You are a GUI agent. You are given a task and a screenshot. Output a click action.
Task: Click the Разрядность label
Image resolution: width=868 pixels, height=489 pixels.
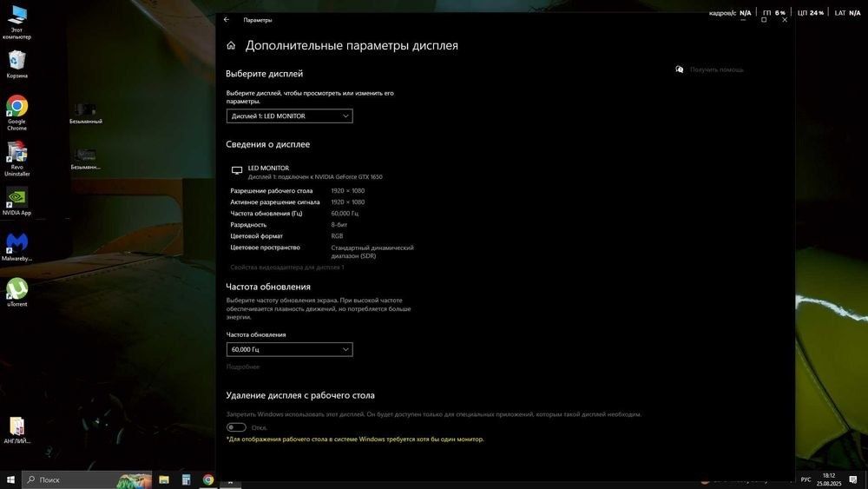248,225
